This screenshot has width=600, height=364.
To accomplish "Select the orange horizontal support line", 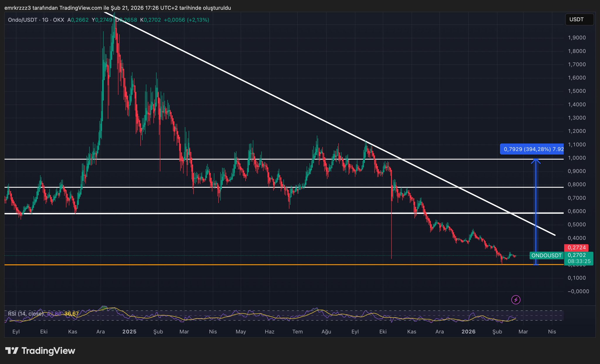I will [x=234, y=265].
